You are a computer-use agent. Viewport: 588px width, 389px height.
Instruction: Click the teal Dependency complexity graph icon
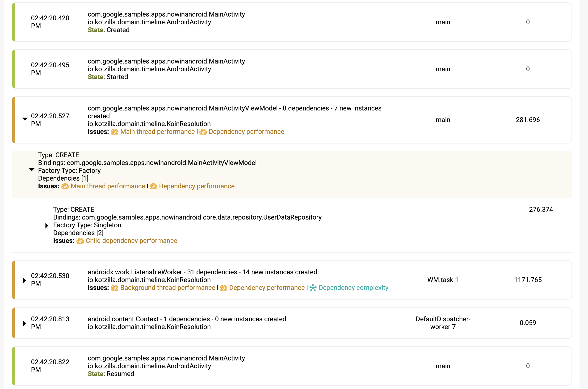(313, 288)
